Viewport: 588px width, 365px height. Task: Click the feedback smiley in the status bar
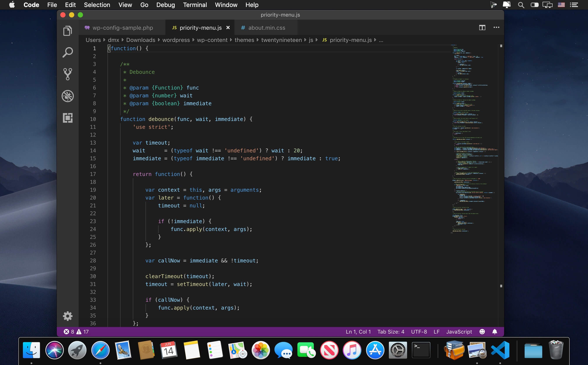[482, 332]
